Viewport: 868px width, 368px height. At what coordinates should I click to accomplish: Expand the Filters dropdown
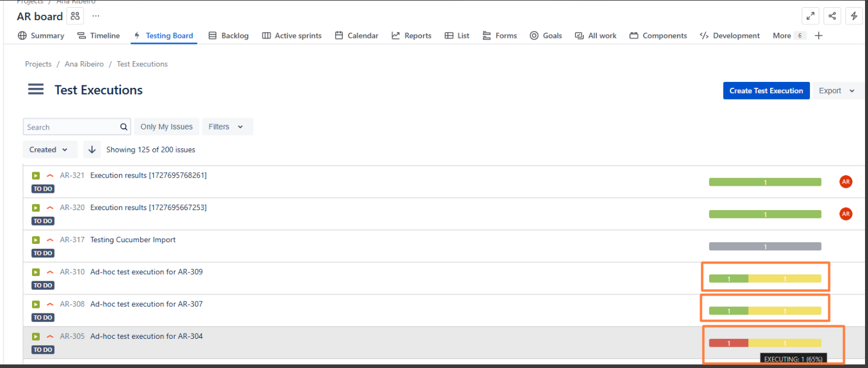(x=227, y=126)
